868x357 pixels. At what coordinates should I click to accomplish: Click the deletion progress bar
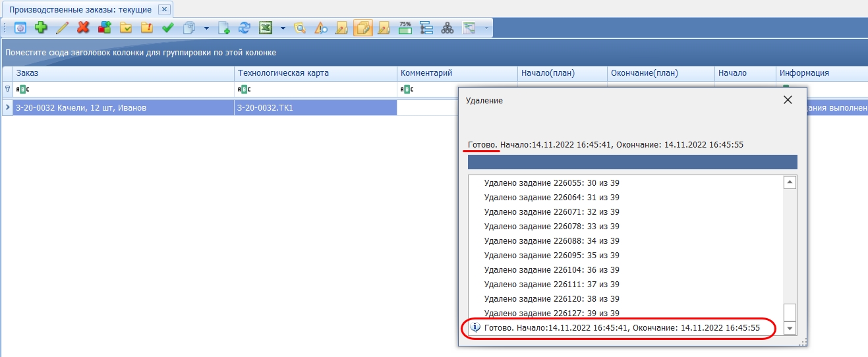coord(633,162)
